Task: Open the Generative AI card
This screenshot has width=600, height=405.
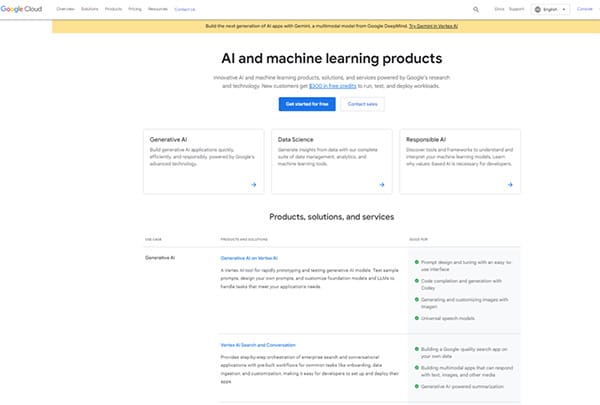Action: tap(204, 161)
